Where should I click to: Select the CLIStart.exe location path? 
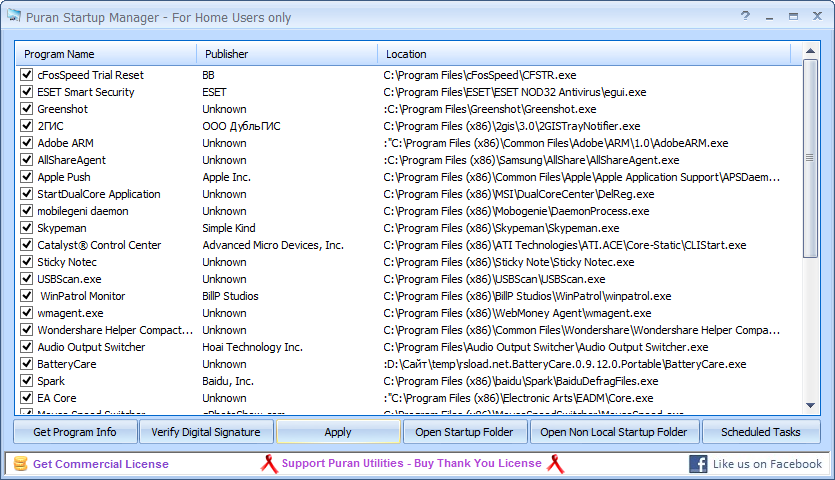[565, 245]
